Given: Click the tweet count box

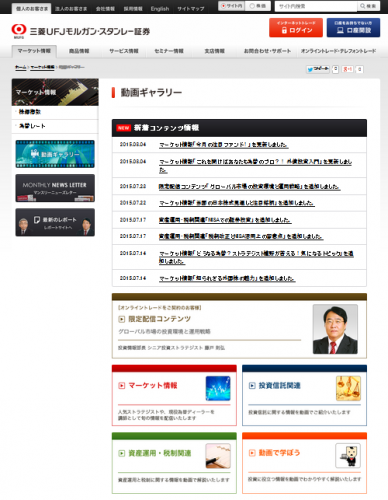Looking at the screenshot, I should (336, 69).
